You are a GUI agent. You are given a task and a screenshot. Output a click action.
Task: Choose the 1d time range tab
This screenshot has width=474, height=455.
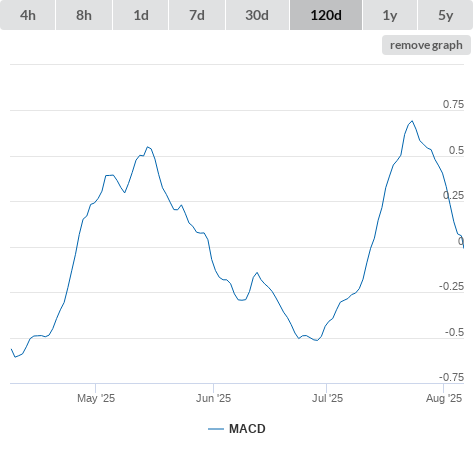click(x=141, y=15)
